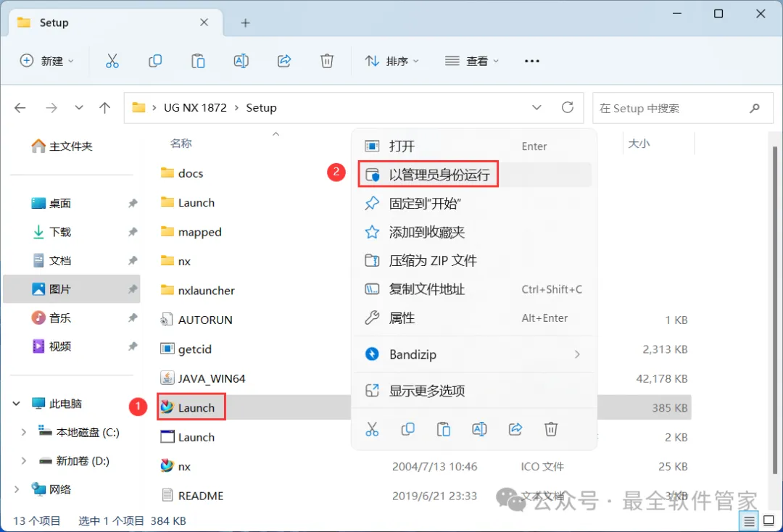
Task: Go up one folder level
Action: [x=105, y=108]
